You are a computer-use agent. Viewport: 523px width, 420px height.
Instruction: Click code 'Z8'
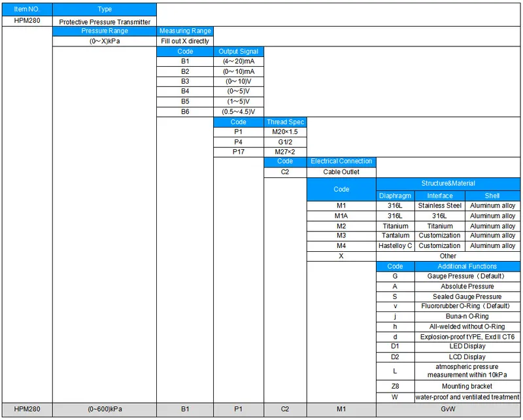(x=396, y=386)
